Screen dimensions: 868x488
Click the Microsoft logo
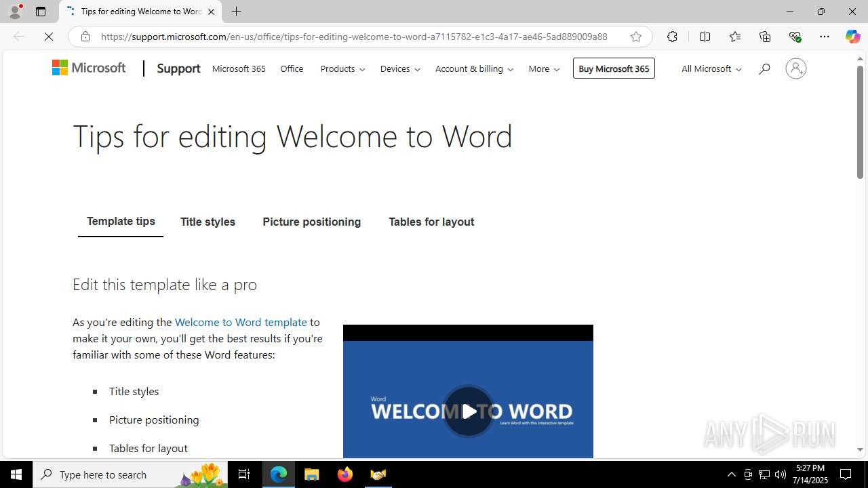(89, 68)
